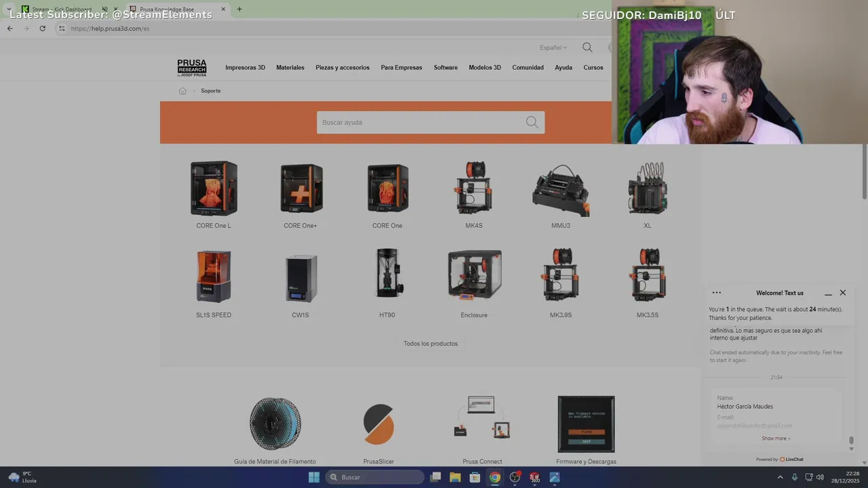Open SL1S SPEED product image

coord(214,276)
